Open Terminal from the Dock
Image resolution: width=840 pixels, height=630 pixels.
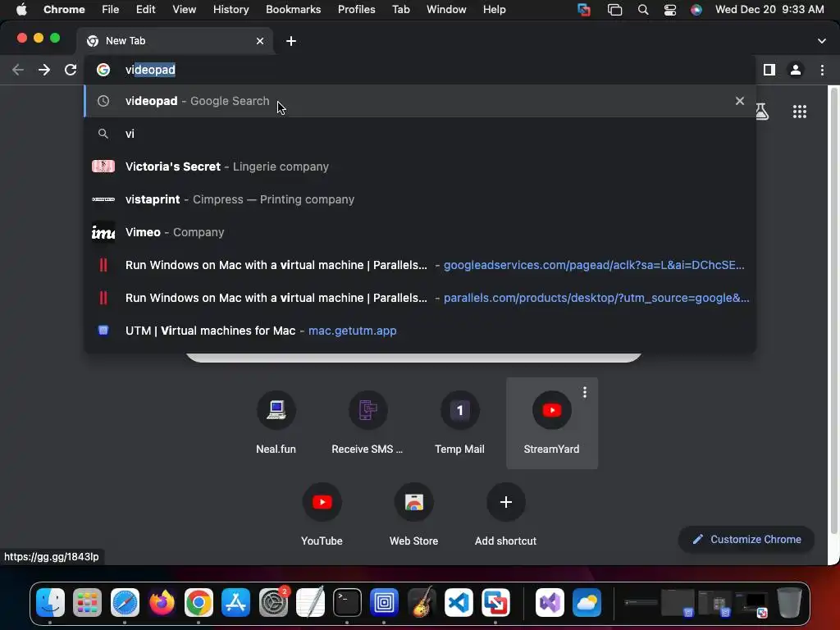coord(347,603)
